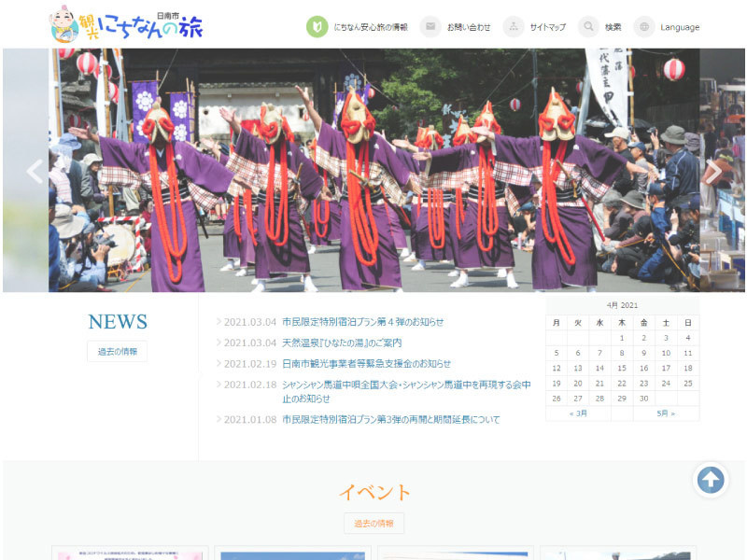Open 日南市観光事業者等緊急支援金のお知らせ link

[366, 364]
